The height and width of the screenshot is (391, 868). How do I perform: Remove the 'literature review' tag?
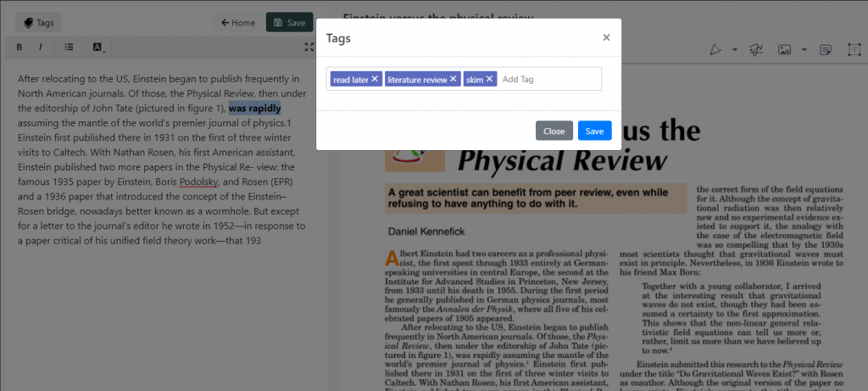coord(453,79)
